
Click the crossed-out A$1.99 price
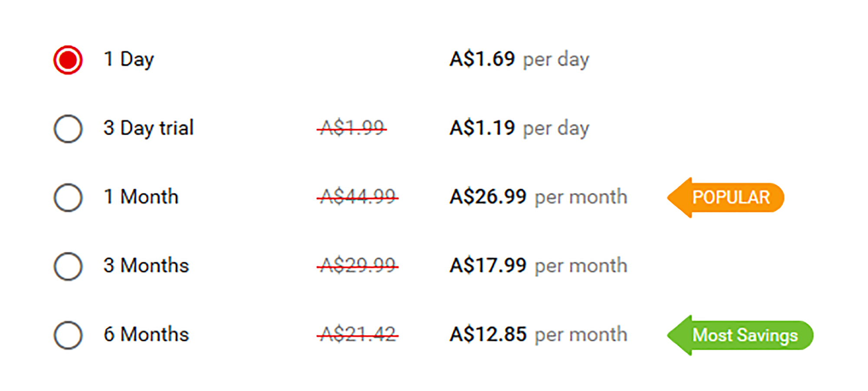point(352,128)
